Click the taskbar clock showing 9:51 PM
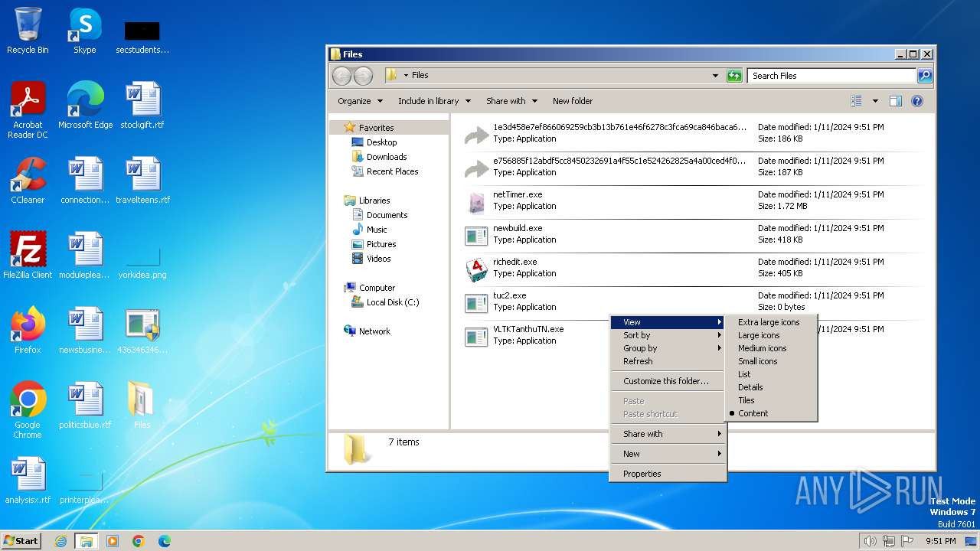Image resolution: width=980 pixels, height=551 pixels. click(x=941, y=541)
